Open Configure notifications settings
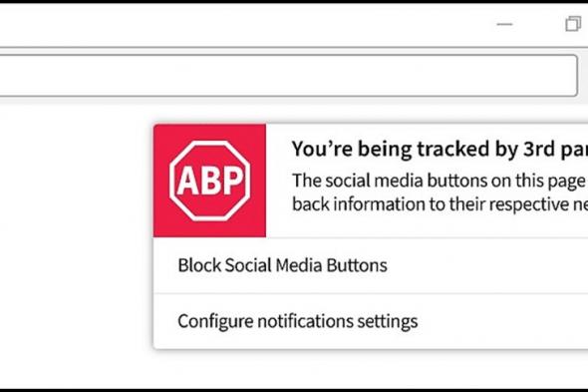Viewport: 588px width, 392px height. click(371, 321)
